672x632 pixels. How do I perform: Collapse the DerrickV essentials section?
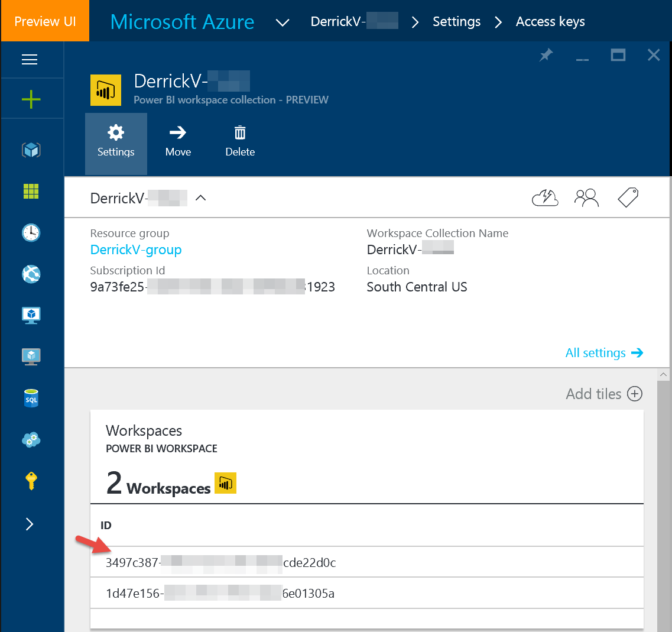[200, 198]
